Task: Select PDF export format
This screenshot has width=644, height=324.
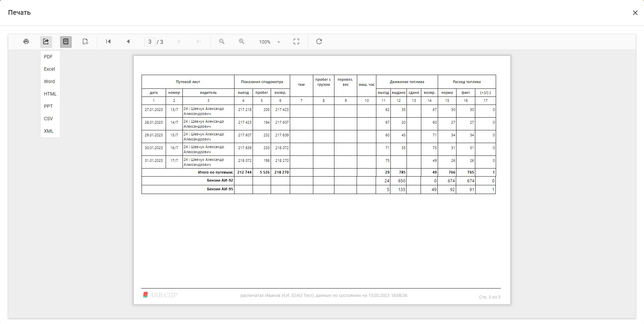Action: point(48,57)
